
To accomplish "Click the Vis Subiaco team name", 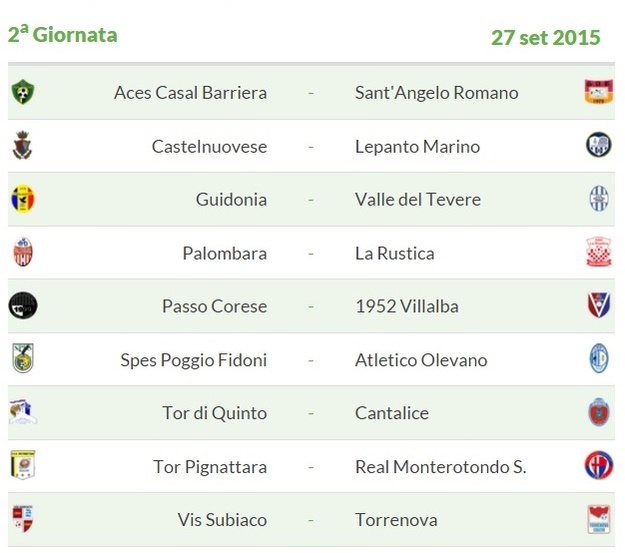I will [x=222, y=520].
